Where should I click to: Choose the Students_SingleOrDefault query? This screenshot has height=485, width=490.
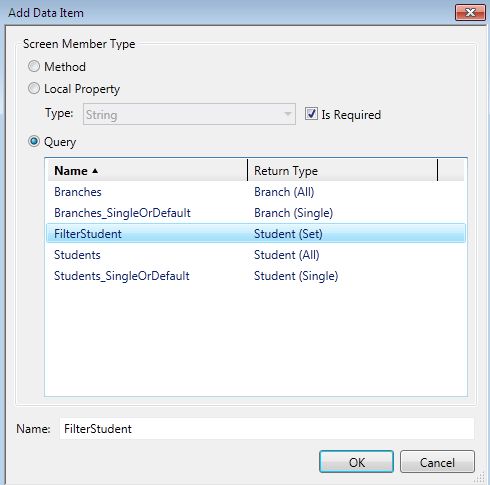coord(256,276)
